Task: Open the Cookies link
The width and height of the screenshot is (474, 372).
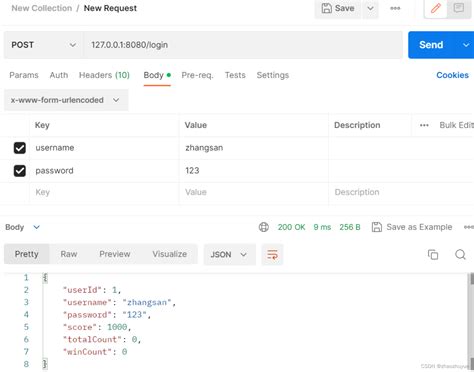Action: coord(452,75)
